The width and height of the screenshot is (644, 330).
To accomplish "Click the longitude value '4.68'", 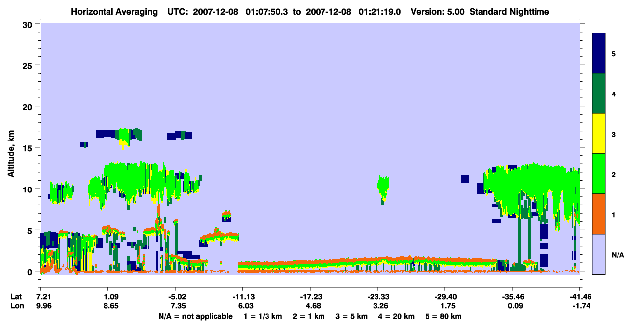I will 313,306.
